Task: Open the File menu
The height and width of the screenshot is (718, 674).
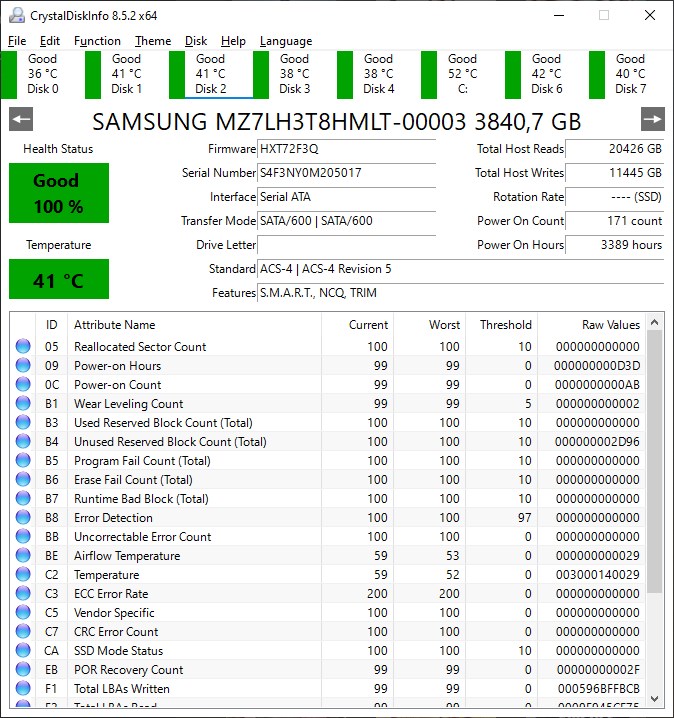Action: (x=17, y=41)
